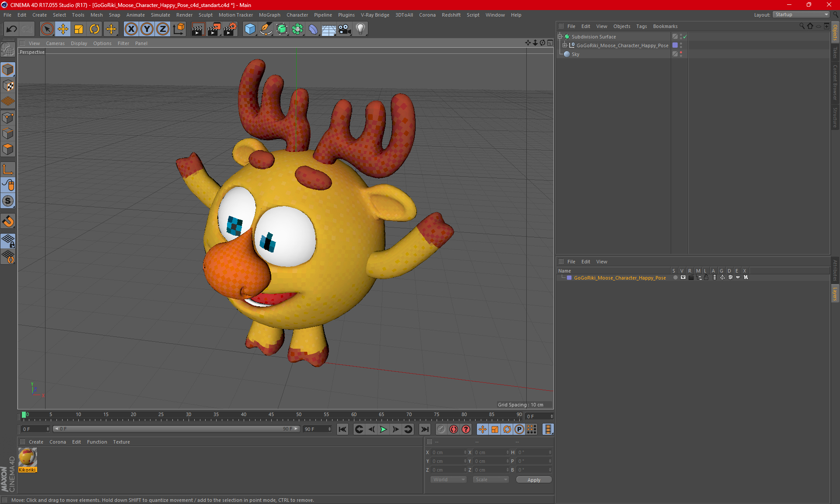Toggle layer visibility eye in Layers
Image resolution: width=840 pixels, height=504 pixels.
(x=683, y=277)
